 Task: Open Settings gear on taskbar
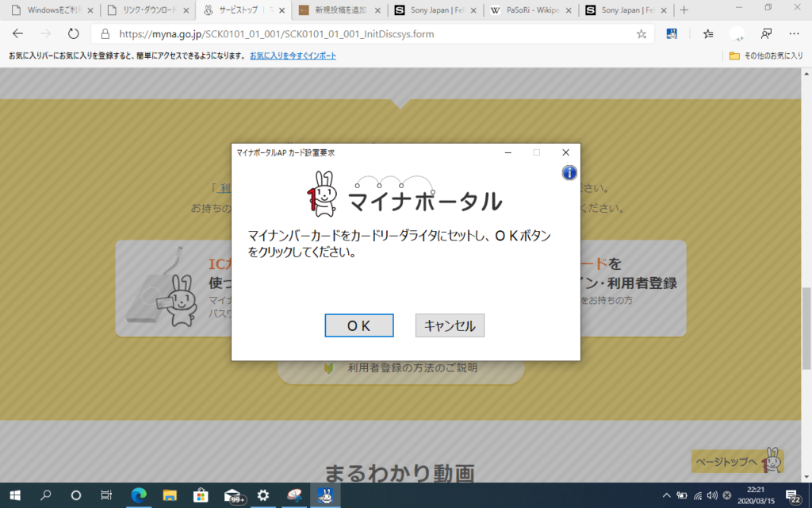pyautogui.click(x=263, y=495)
